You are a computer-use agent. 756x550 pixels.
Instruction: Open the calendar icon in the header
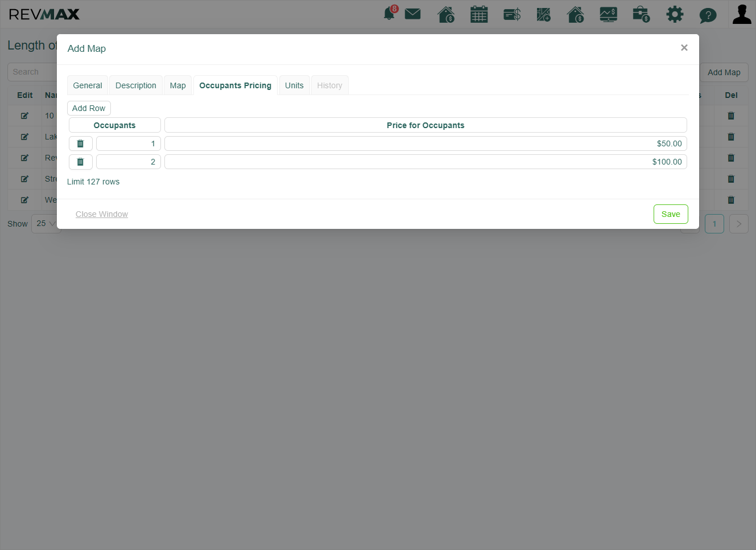[x=479, y=14]
